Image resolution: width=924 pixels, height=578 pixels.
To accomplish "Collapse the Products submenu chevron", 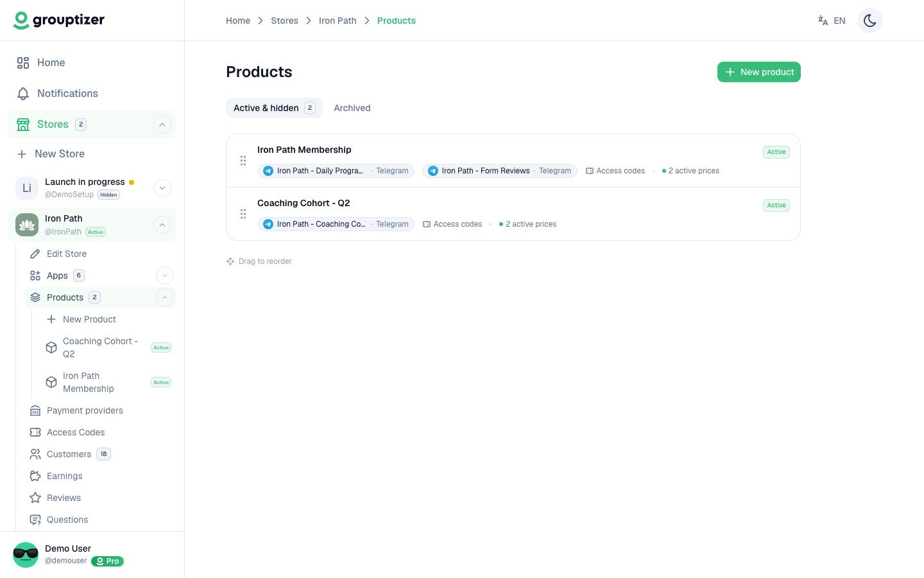I will point(165,297).
